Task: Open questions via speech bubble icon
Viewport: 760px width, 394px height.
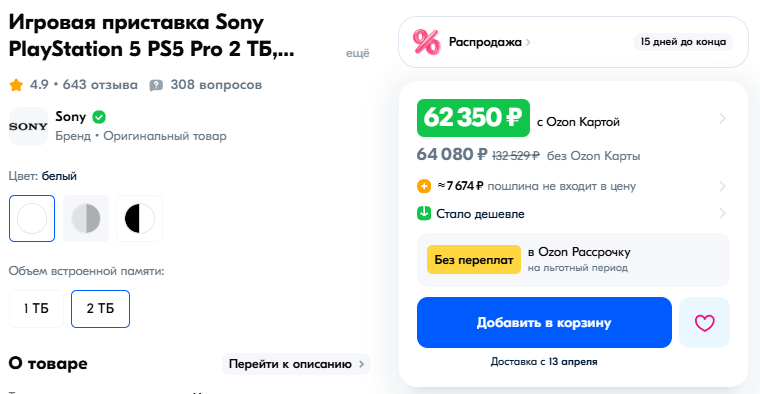Action: click(x=156, y=85)
